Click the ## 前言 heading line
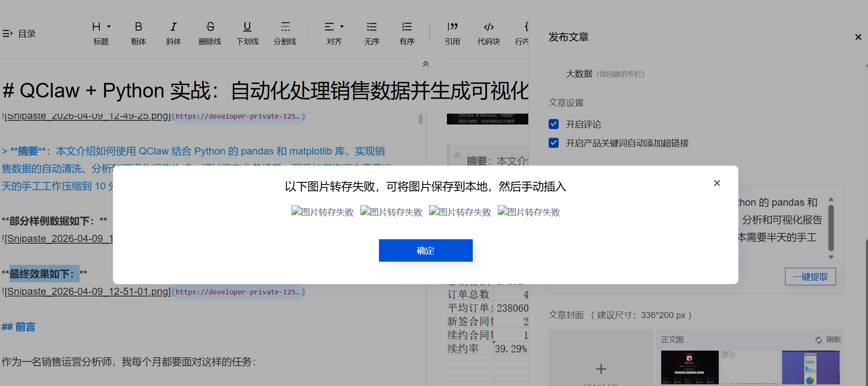Image resolution: width=868 pixels, height=386 pixels. (18, 327)
